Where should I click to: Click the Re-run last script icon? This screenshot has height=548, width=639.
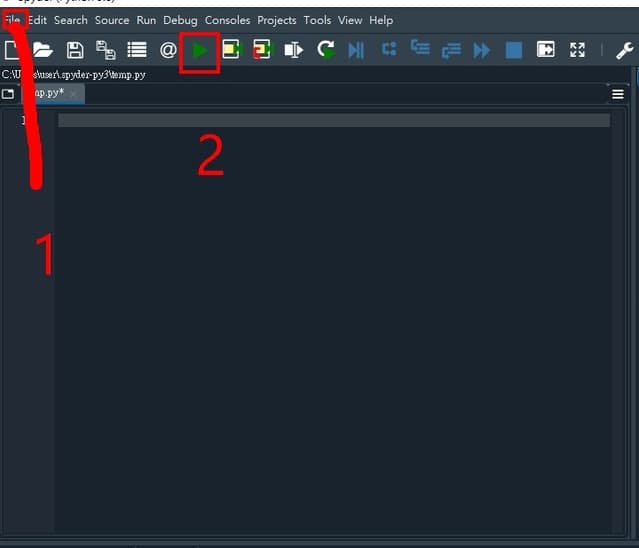point(325,50)
